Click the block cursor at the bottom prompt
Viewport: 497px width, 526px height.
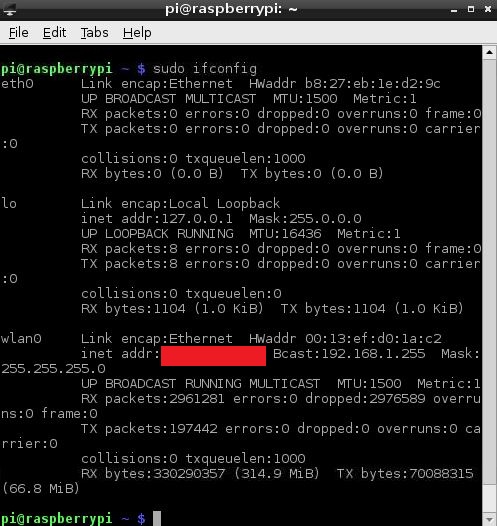tap(157, 519)
